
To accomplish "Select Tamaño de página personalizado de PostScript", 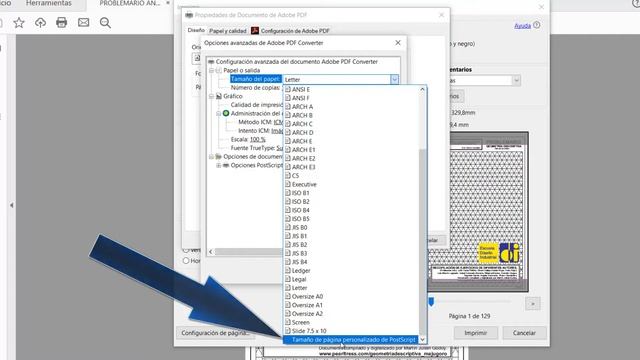I will [351, 340].
